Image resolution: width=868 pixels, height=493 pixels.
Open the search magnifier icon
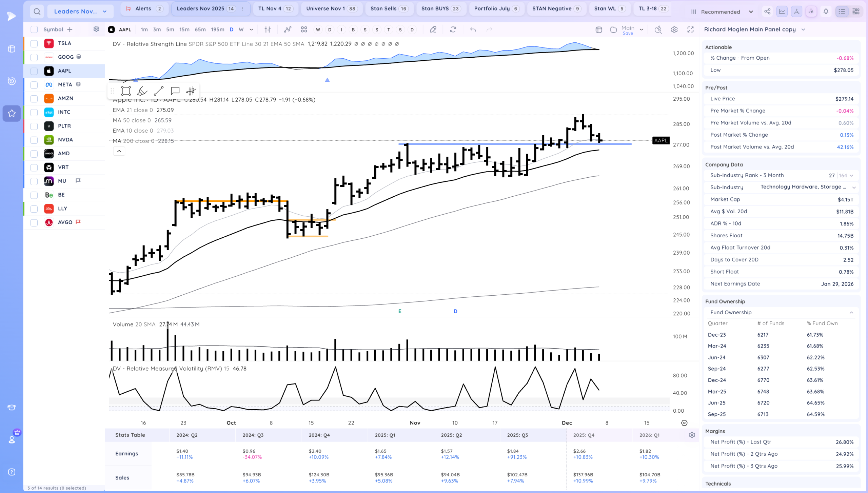tap(37, 12)
